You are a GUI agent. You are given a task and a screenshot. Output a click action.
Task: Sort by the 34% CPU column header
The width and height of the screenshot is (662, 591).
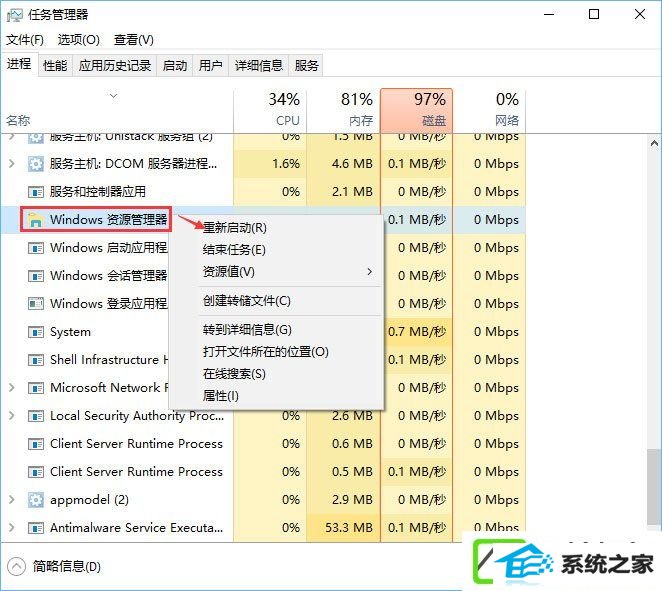pyautogui.click(x=270, y=110)
